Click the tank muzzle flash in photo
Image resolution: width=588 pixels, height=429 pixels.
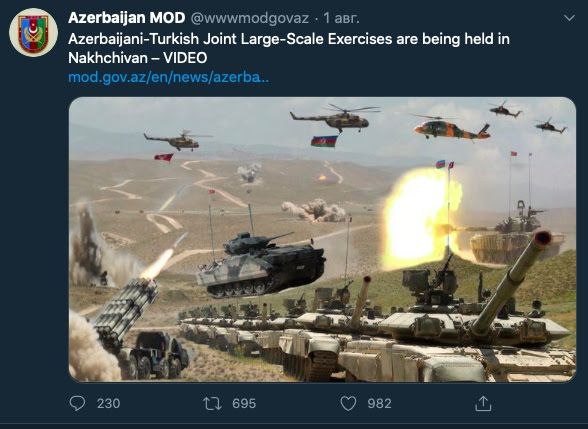pos(422,218)
